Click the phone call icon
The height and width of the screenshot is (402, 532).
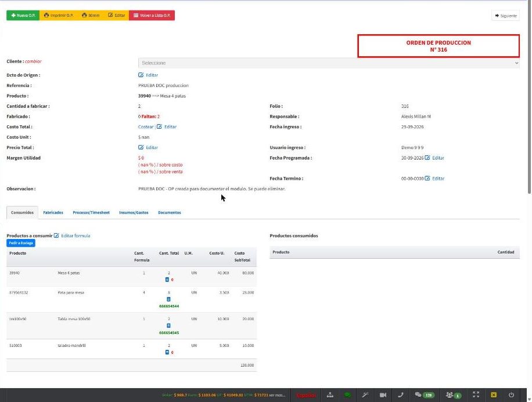[401, 395]
